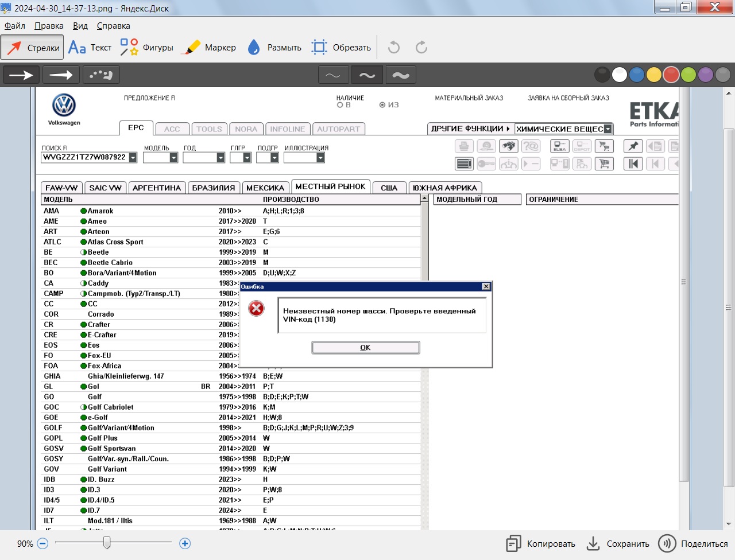Viewport: 735px width, 560px height.
Task: Switch to the EPC tab
Action: pyautogui.click(x=136, y=128)
